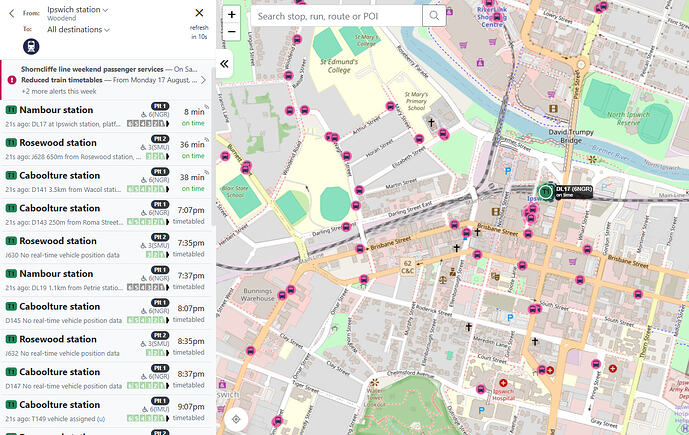Click the bus stop at RiverLink Shopping Centre
Screen dimensions: 689x435
pos(497,17)
